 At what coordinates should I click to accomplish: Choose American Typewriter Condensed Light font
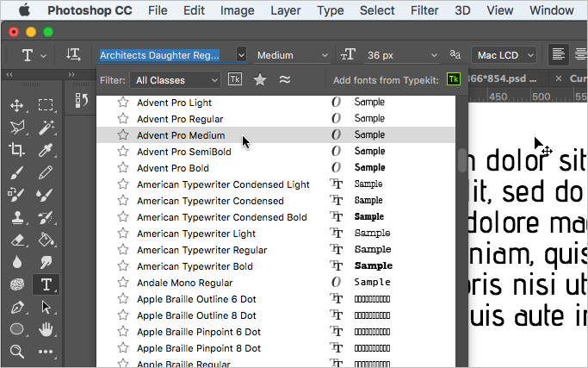pos(276,184)
